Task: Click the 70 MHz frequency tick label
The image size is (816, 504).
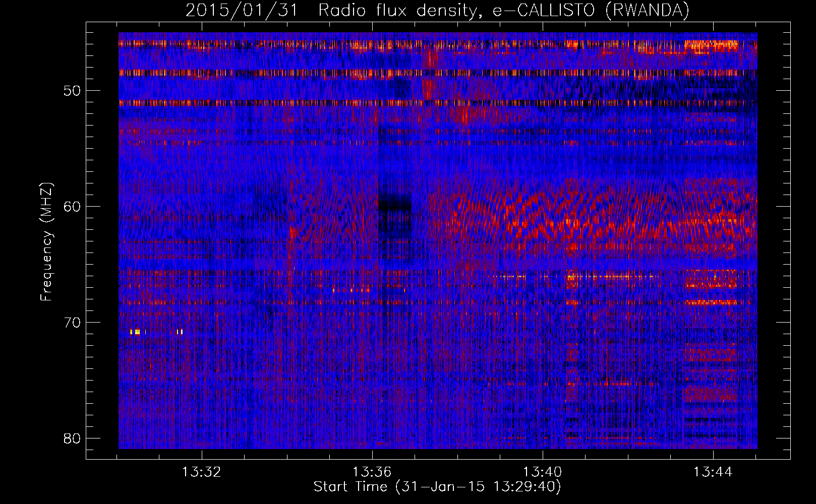Action: point(72,323)
